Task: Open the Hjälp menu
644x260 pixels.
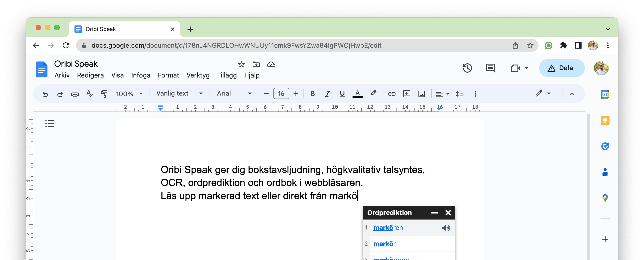Action: pyautogui.click(x=252, y=75)
